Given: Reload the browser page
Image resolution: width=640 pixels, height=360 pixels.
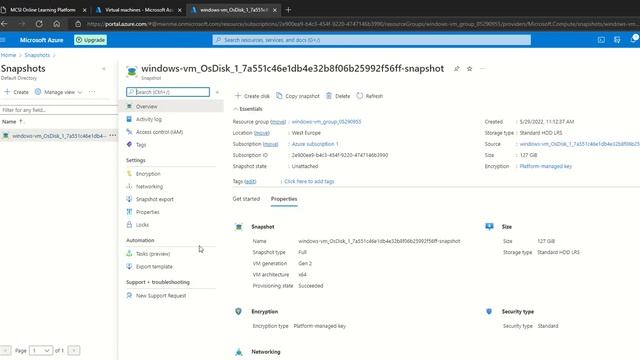Looking at the screenshot, I should click(39, 24).
